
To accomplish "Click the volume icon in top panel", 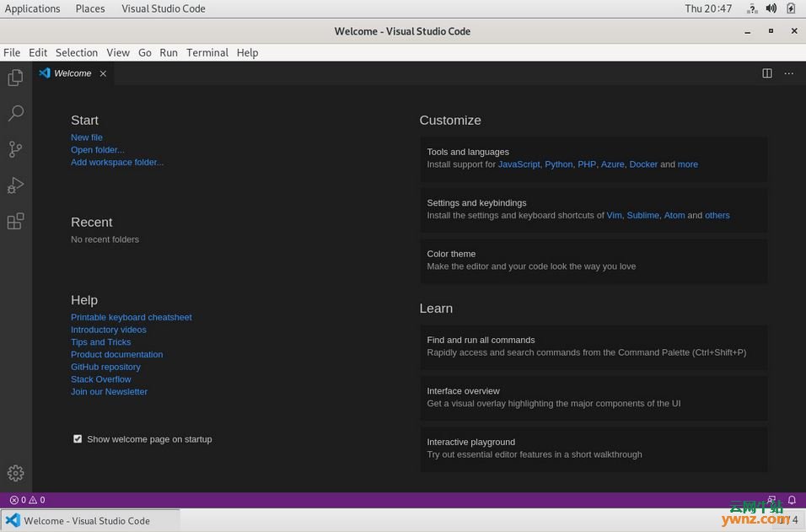I will pyautogui.click(x=771, y=8).
